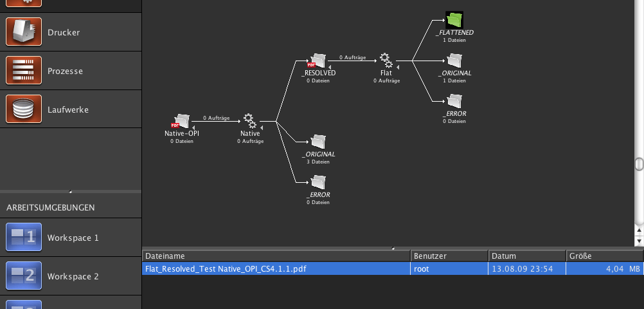Screen dimensions: 644x309
Task: Click the _ERROR folder after Flat process
Action: click(454, 101)
